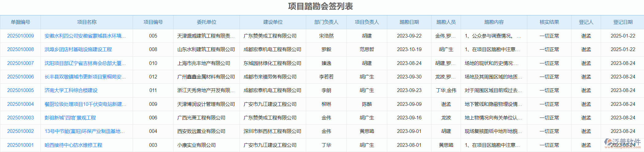Screen dimensions: 644x152
Task: Open record 2025010008 link
Action: [21, 50]
